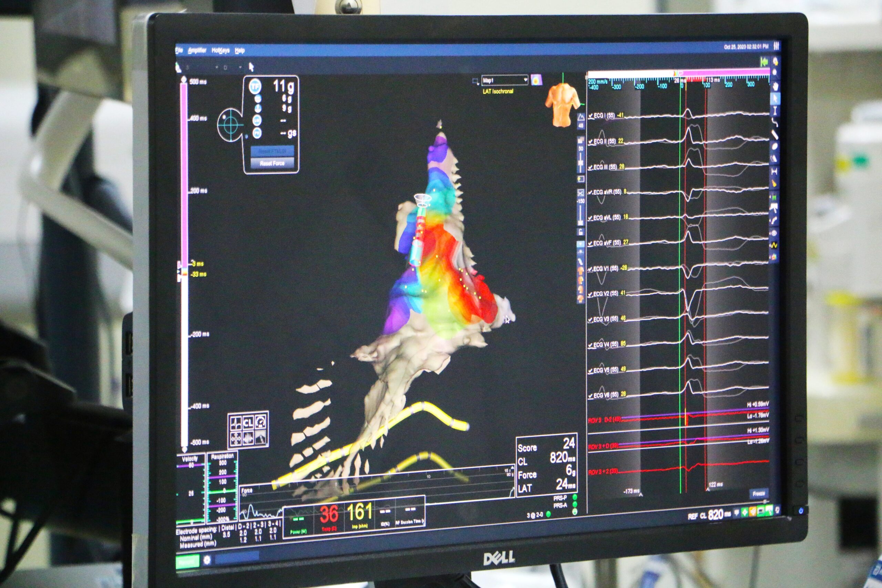Click the CL cycle length icon
Image resolution: width=882 pixels, height=588 pixels.
248,423
